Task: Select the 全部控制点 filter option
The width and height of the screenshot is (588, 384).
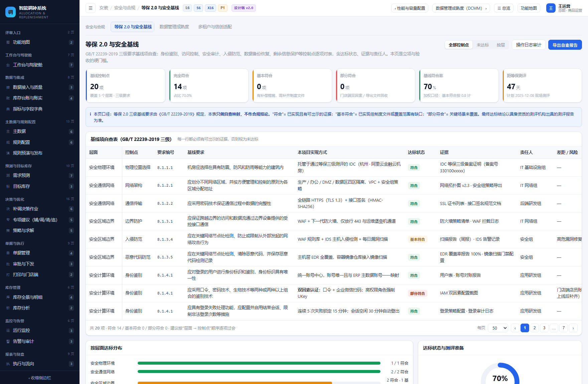Action: coord(459,45)
